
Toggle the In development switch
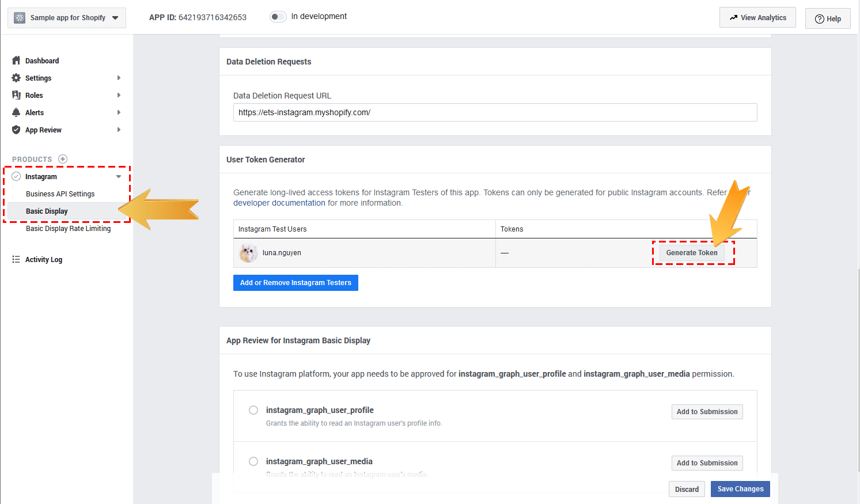(x=278, y=17)
